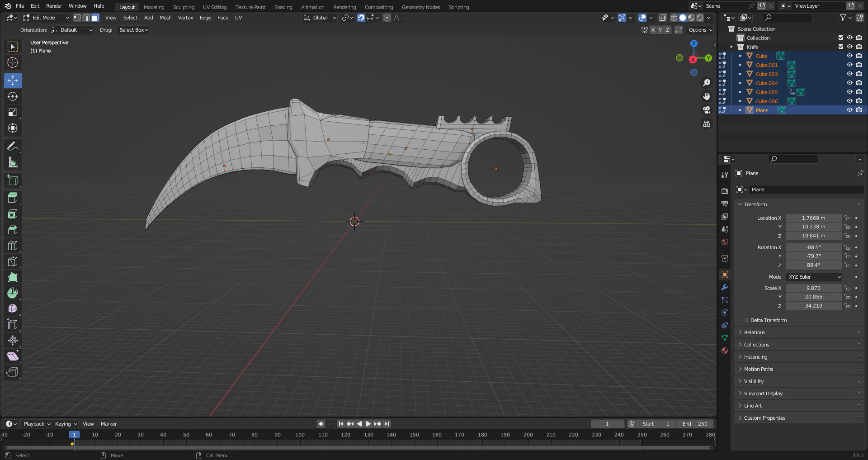Viewport: 868px width, 460px height.
Task: Hide the Cube.003 object in viewport
Action: point(849,74)
